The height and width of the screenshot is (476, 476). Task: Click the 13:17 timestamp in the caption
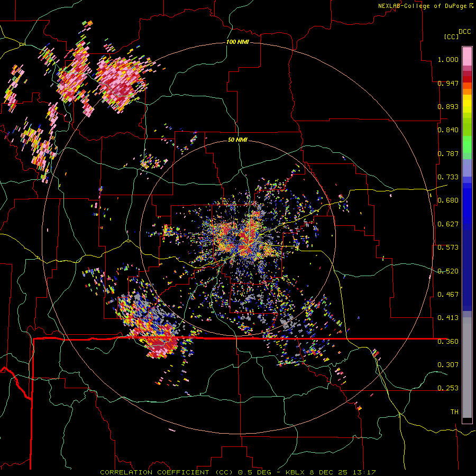click(x=364, y=472)
